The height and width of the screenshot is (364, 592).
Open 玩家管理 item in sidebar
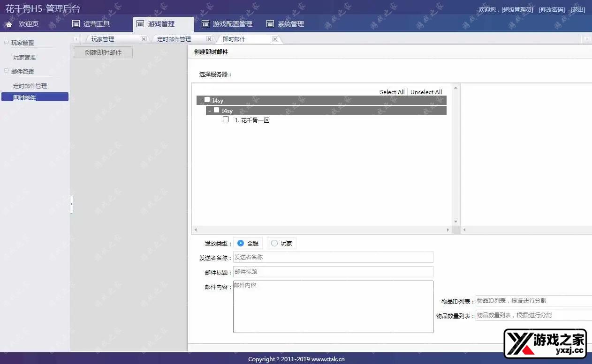(x=24, y=57)
